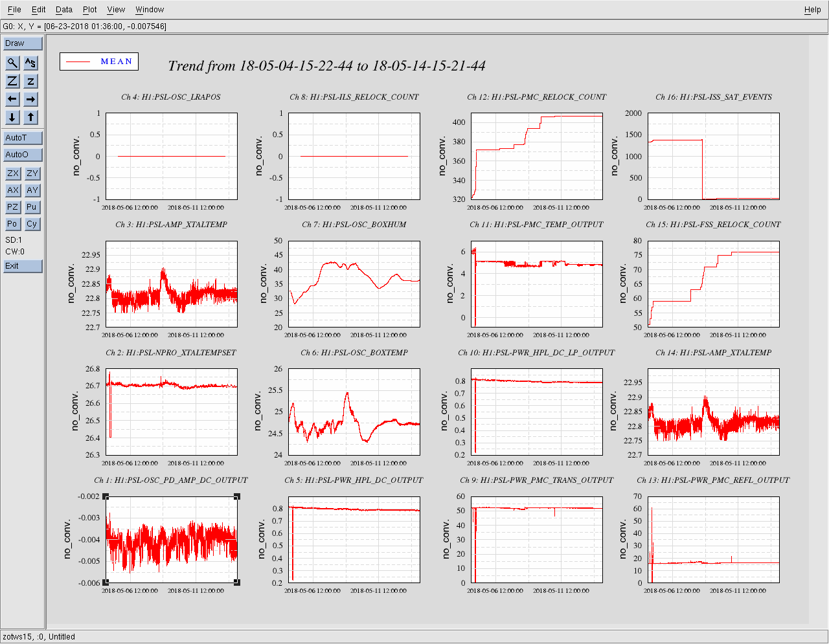Open the Plot menu

pyautogui.click(x=89, y=10)
